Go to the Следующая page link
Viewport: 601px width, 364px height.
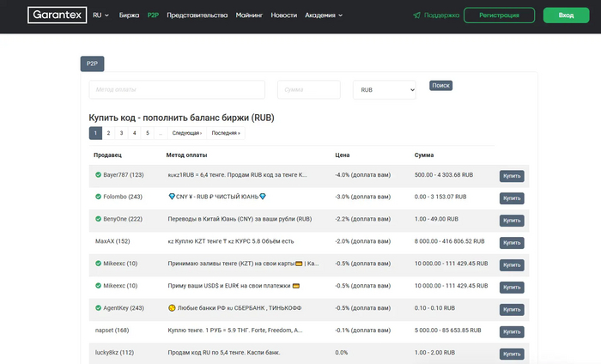click(186, 133)
